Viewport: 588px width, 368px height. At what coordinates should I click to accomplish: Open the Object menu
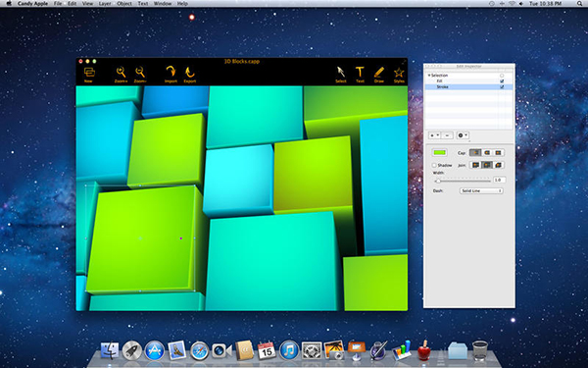(124, 3)
